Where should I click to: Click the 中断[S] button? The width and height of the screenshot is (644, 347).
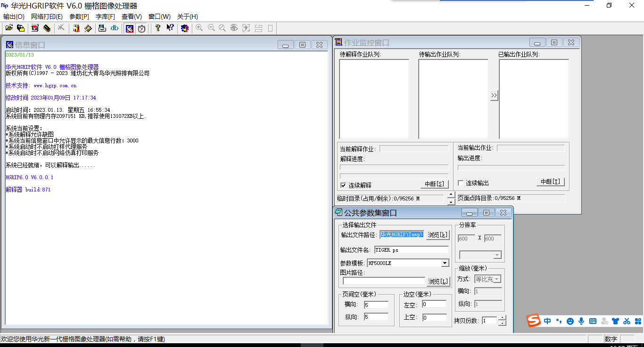click(x=434, y=184)
